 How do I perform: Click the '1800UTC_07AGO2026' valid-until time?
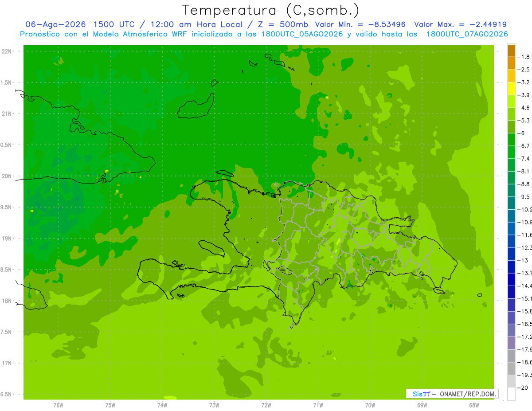[x=467, y=34]
